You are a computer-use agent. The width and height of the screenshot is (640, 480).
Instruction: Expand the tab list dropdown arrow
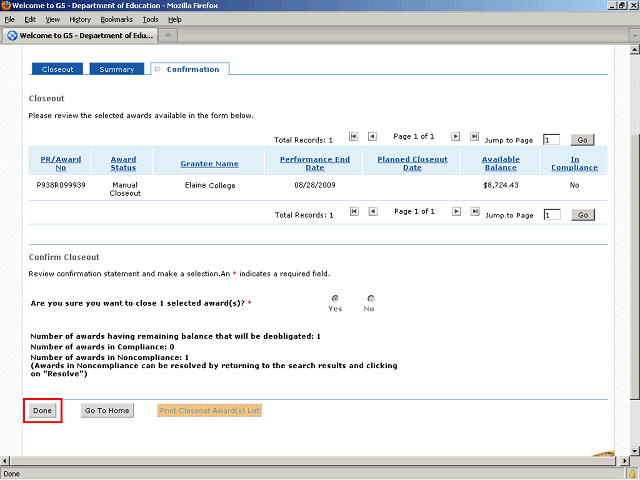tap(635, 36)
